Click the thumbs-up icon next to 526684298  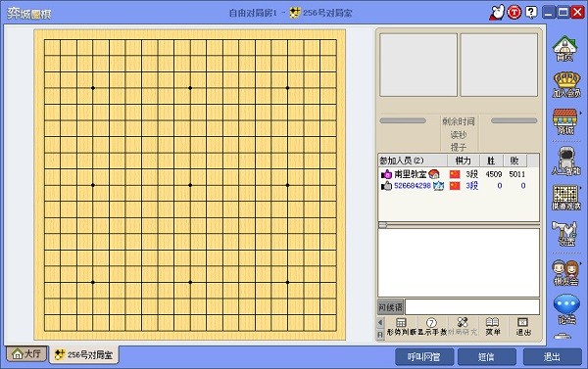coord(386,186)
